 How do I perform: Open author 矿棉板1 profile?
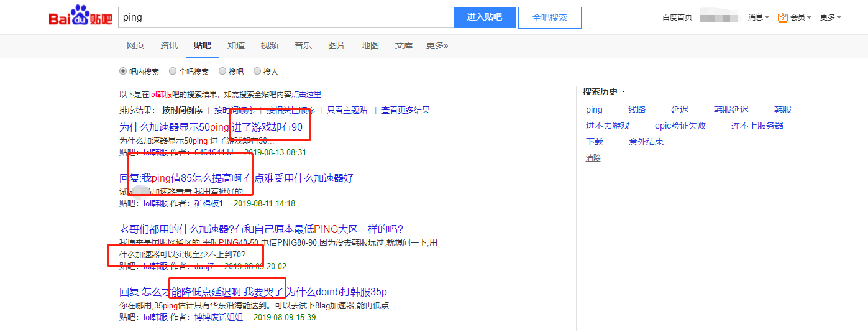[x=209, y=204]
